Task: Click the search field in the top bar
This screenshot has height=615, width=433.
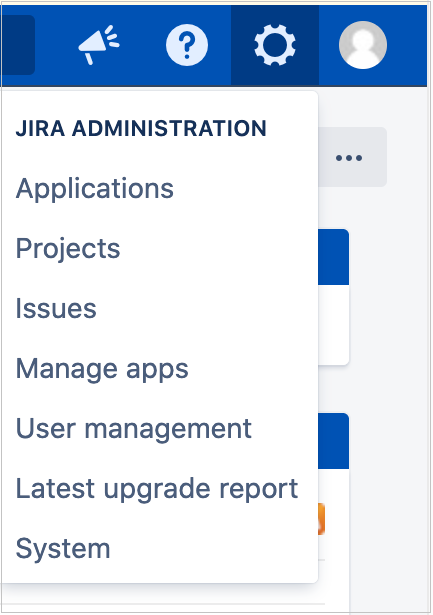Action: tap(18, 45)
